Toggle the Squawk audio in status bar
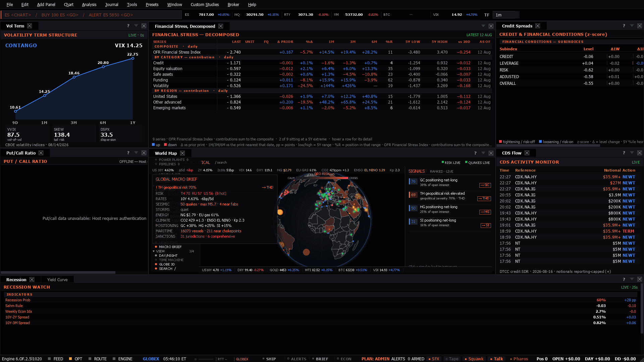644x362 pixels. point(474,359)
